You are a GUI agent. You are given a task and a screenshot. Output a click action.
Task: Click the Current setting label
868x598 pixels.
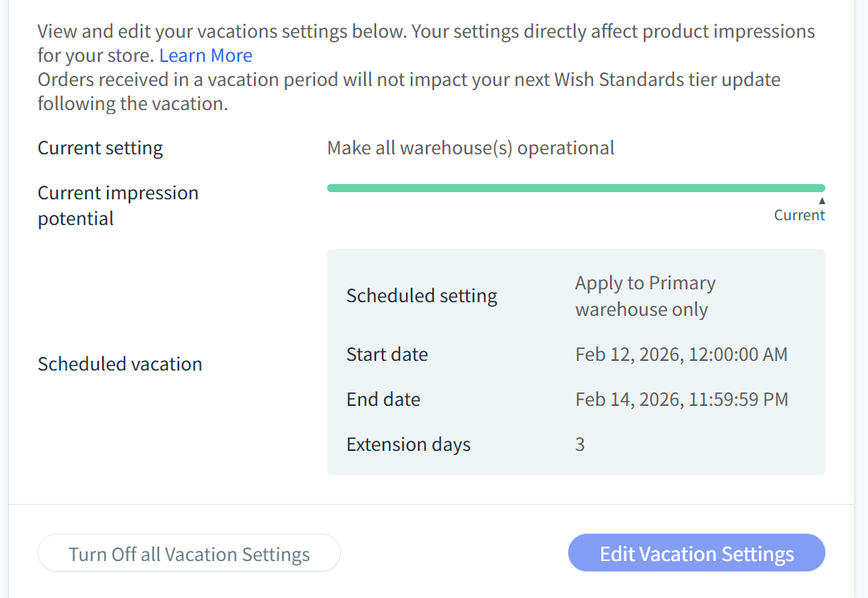pos(100,148)
